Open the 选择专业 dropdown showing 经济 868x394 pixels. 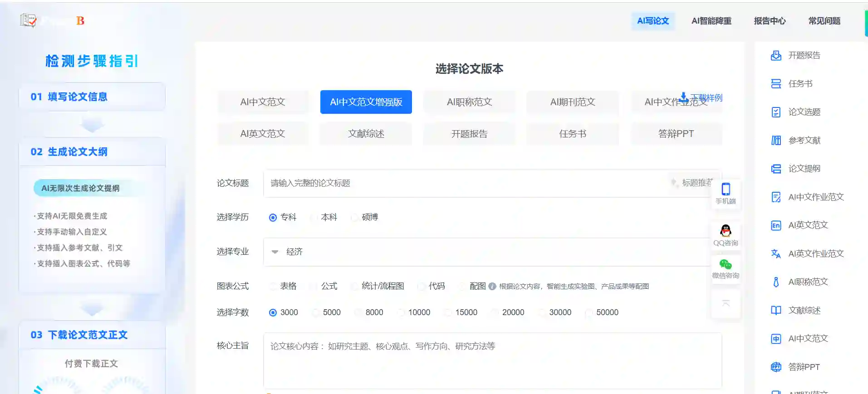click(492, 252)
